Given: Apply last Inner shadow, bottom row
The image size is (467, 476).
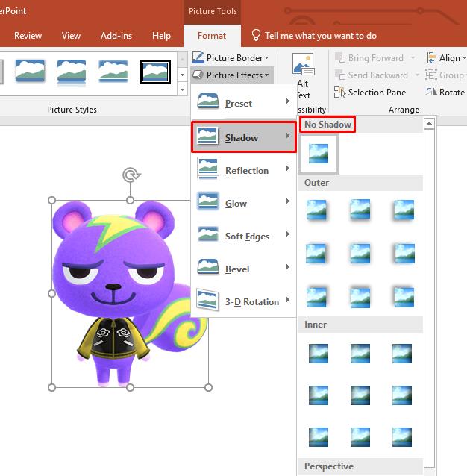Looking at the screenshot, I should coord(402,437).
